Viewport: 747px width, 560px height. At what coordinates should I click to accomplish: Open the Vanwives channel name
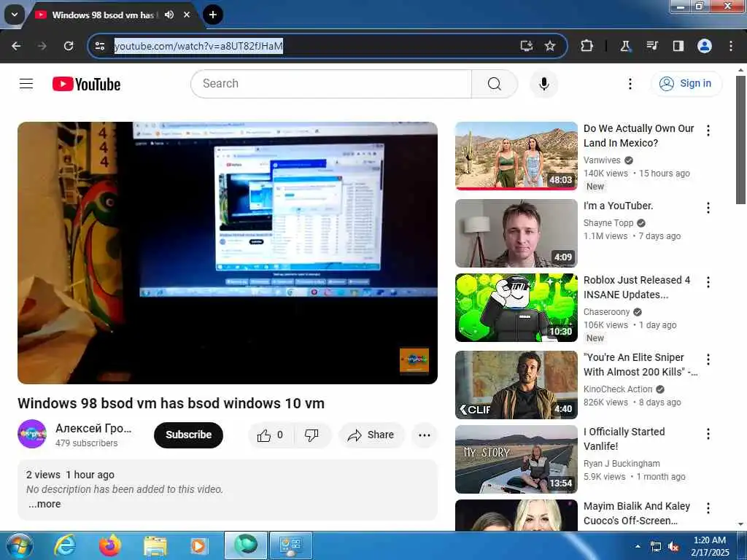602,160
